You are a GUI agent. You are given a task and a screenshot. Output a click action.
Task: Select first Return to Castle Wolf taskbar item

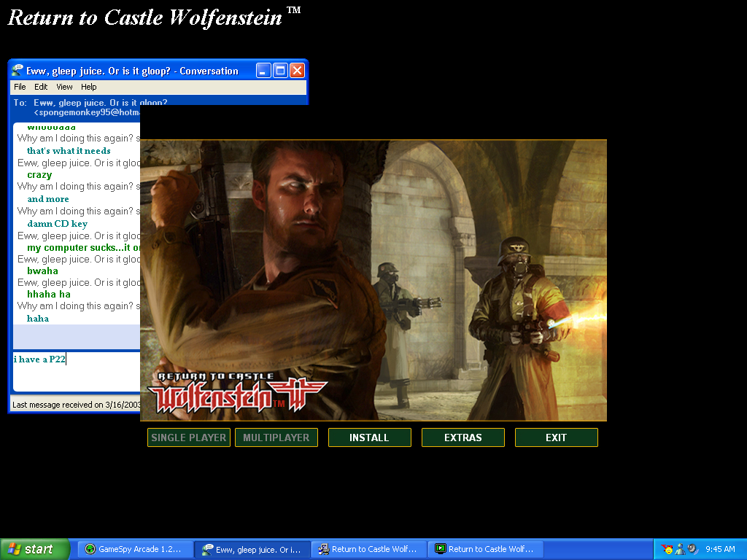click(369, 549)
